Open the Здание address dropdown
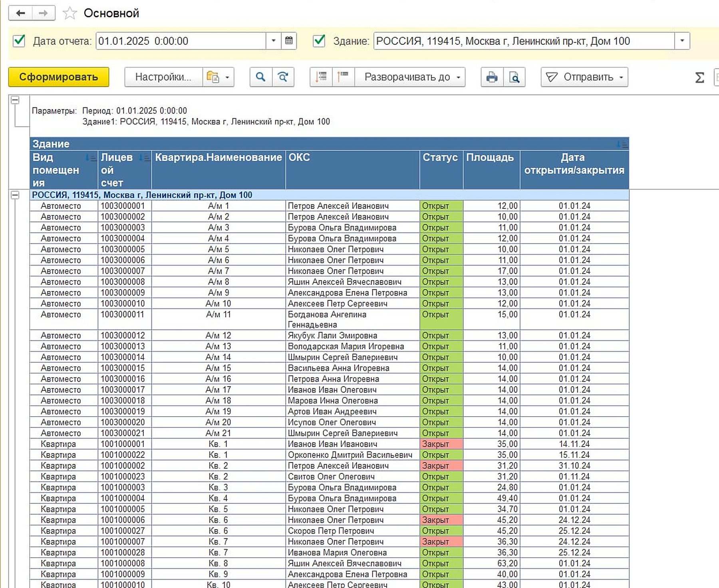Viewport: 719px width, 588px height. click(682, 41)
